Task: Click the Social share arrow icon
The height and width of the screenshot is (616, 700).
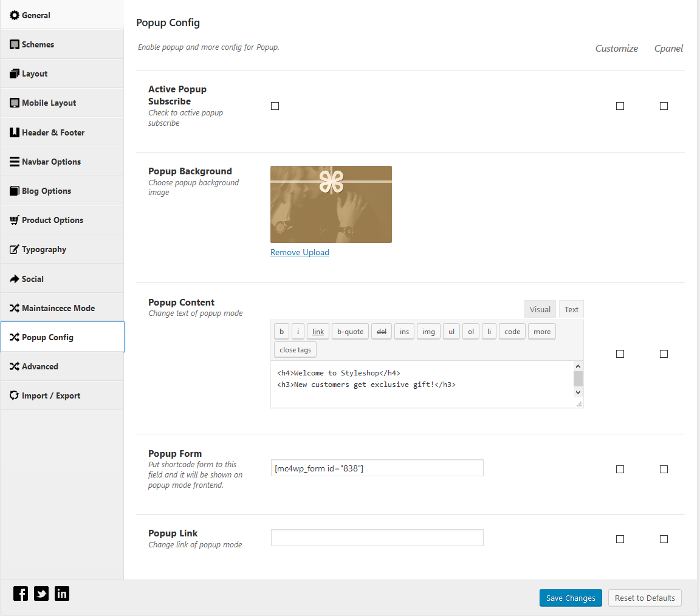Action: point(15,279)
